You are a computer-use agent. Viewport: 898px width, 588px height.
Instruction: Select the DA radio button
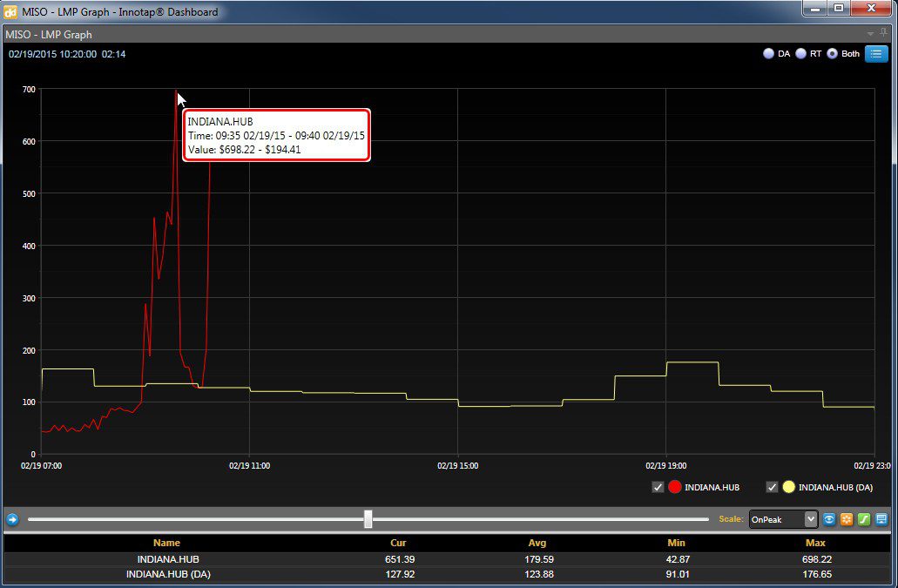point(768,53)
